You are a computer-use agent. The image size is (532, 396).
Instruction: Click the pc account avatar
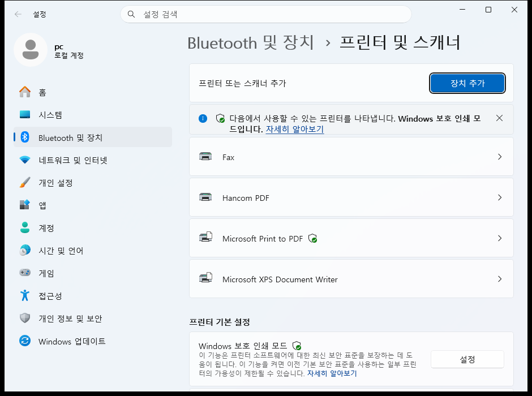(x=31, y=50)
